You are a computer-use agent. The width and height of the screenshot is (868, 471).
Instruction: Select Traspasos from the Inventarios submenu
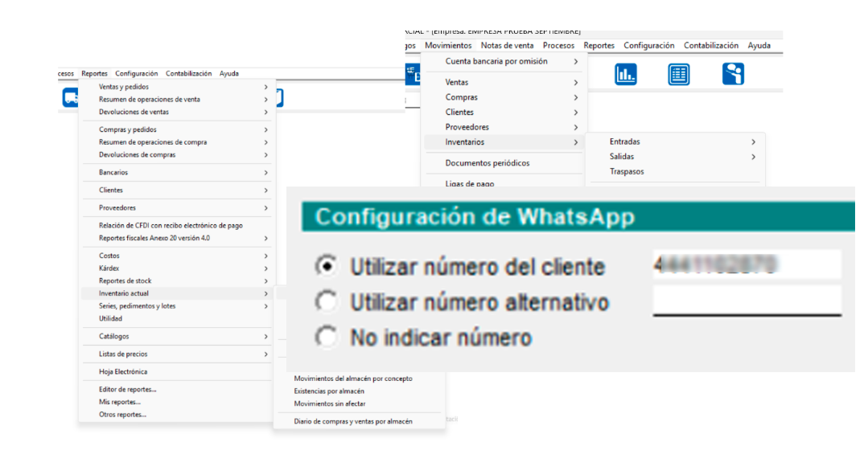[x=627, y=172]
